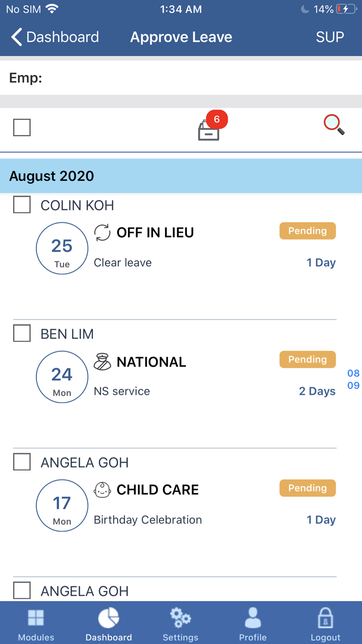Tick Colin Koh's leave checkbox
Viewport: 362px width, 644px height.
pos(22,205)
